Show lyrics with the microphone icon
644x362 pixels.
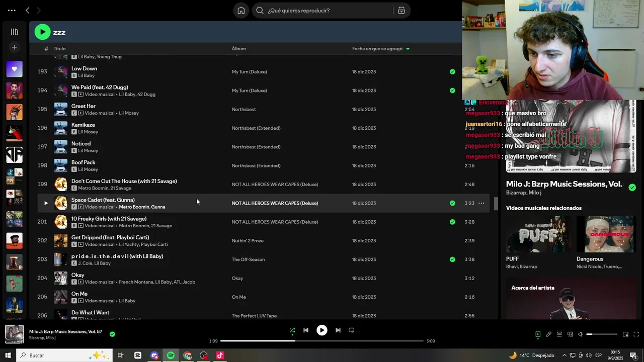pos(549,334)
